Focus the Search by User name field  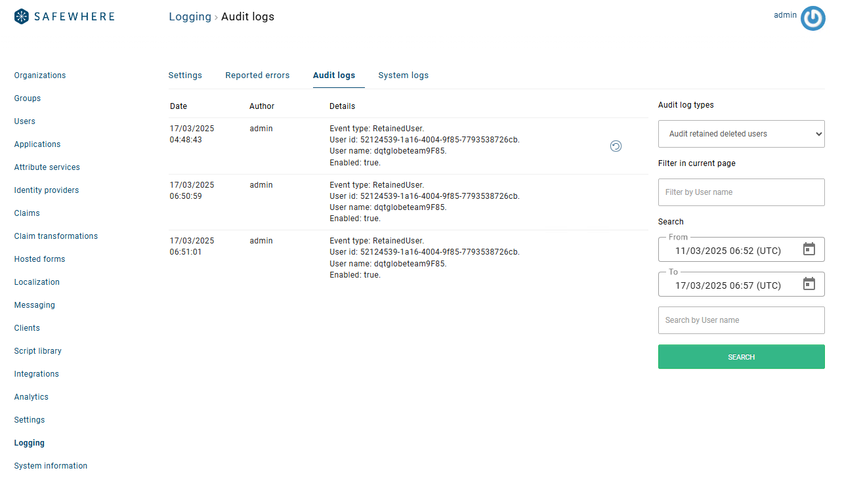[742, 320]
